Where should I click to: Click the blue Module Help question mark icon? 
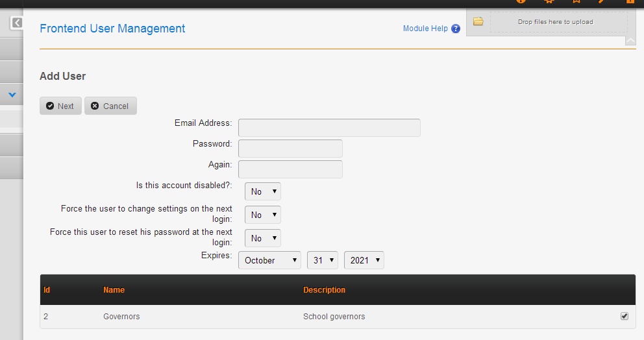point(456,29)
